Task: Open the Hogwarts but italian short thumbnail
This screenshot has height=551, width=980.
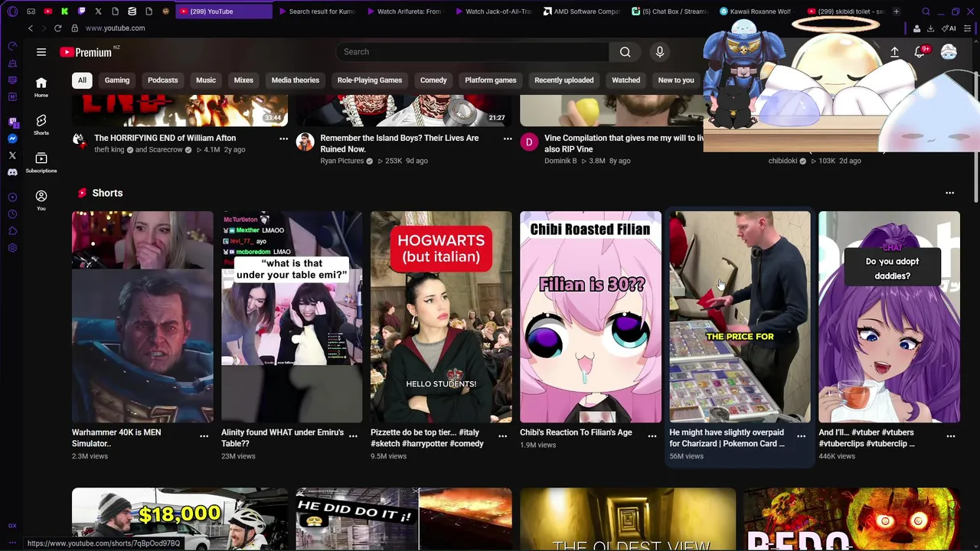Action: (x=441, y=317)
